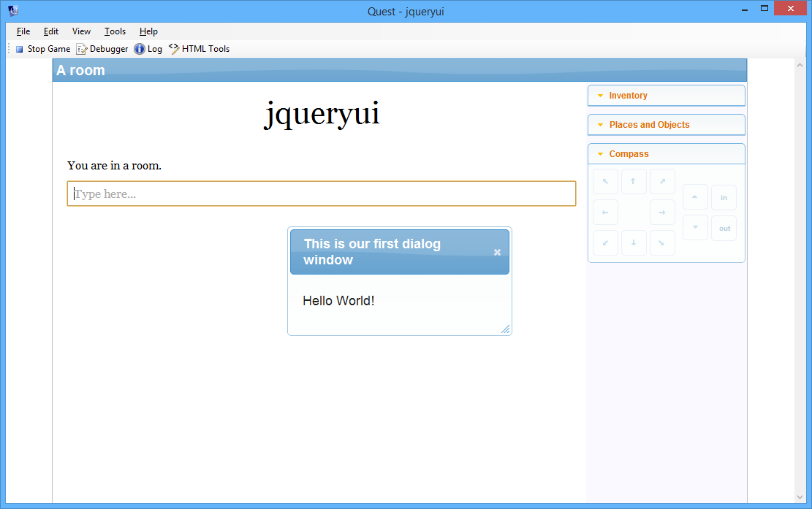
Task: Click the compass 'out' button
Action: coord(724,229)
